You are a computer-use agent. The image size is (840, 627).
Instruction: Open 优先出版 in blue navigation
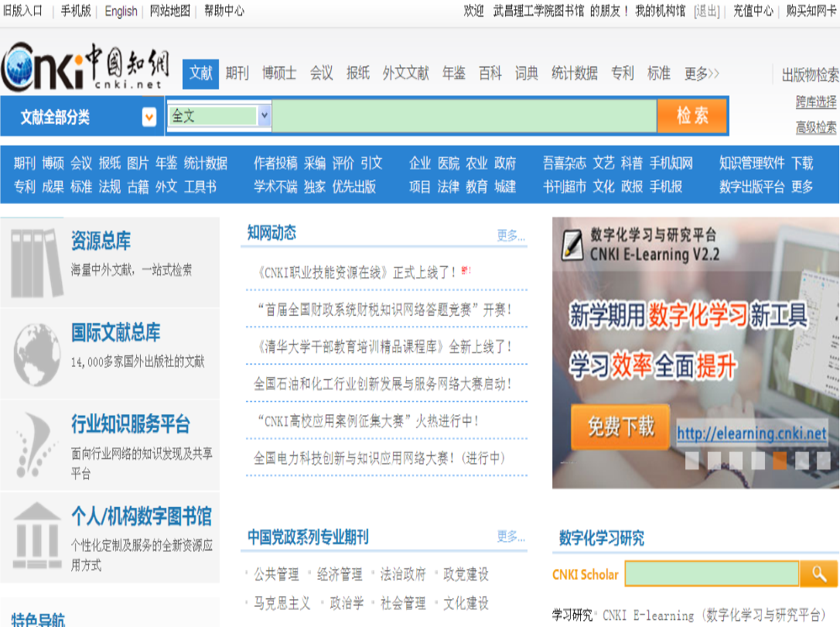click(x=354, y=187)
